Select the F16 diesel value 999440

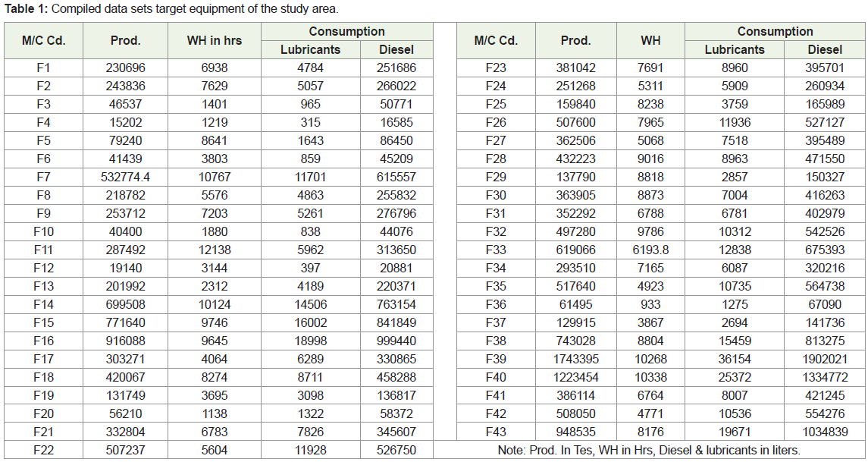click(x=396, y=341)
